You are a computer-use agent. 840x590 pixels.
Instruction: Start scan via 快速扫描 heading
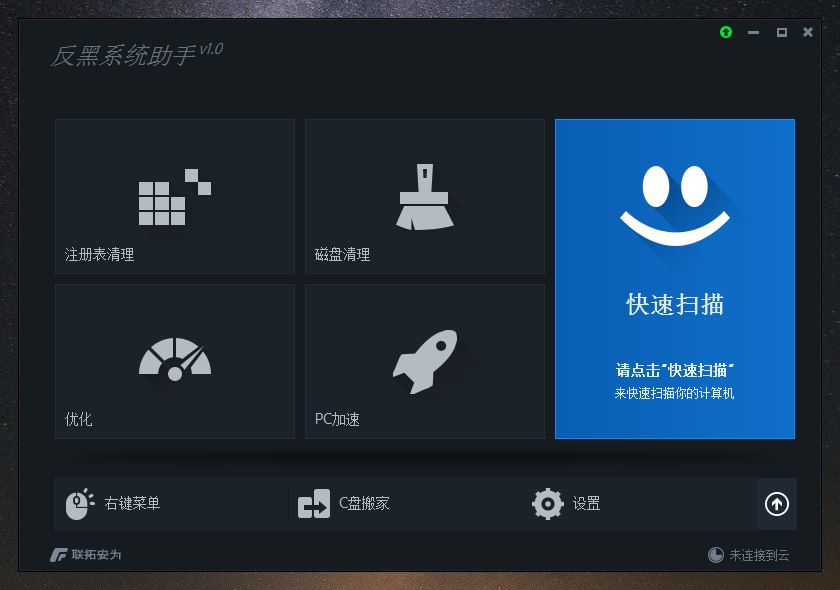tap(675, 305)
